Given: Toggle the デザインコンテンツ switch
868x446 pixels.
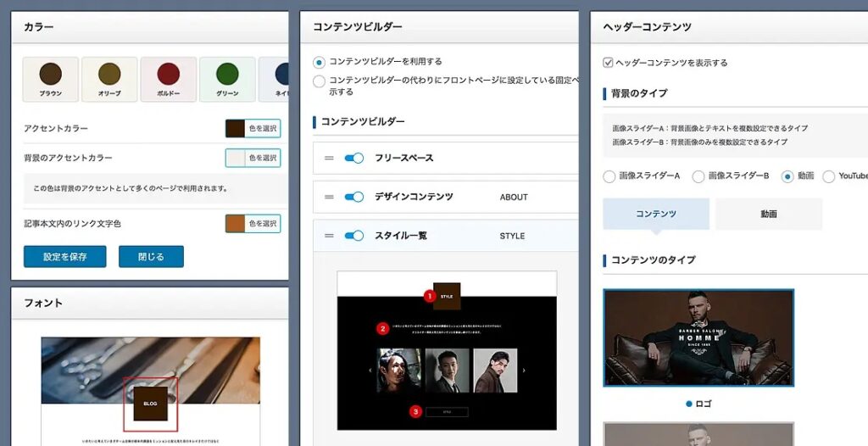Looking at the screenshot, I should click(353, 197).
